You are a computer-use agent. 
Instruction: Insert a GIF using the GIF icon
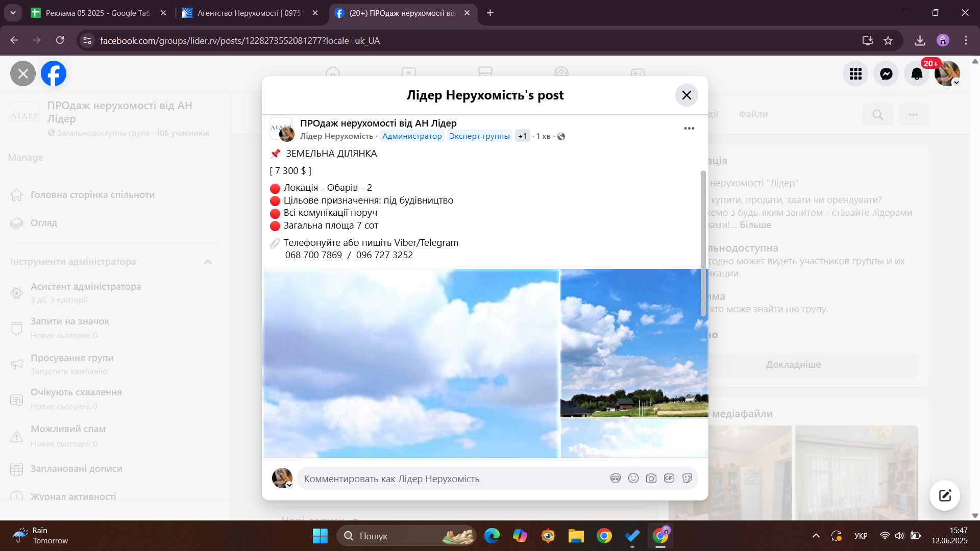tap(669, 478)
